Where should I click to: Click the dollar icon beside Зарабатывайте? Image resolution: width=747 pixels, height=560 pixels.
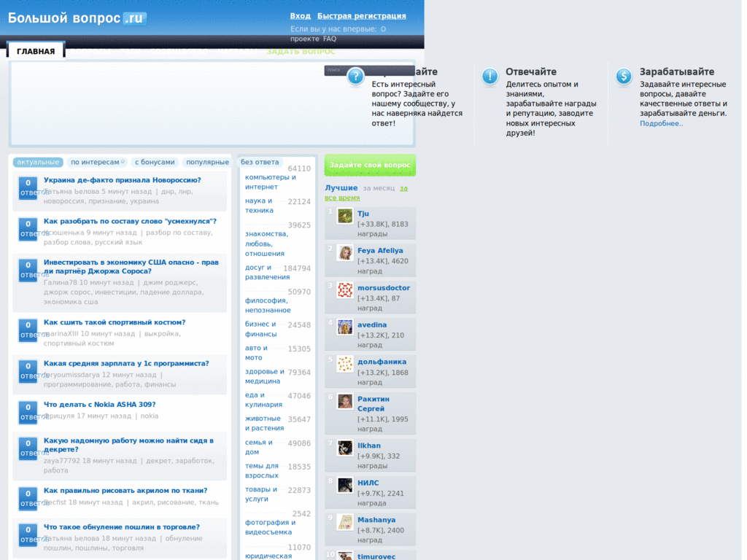click(624, 76)
